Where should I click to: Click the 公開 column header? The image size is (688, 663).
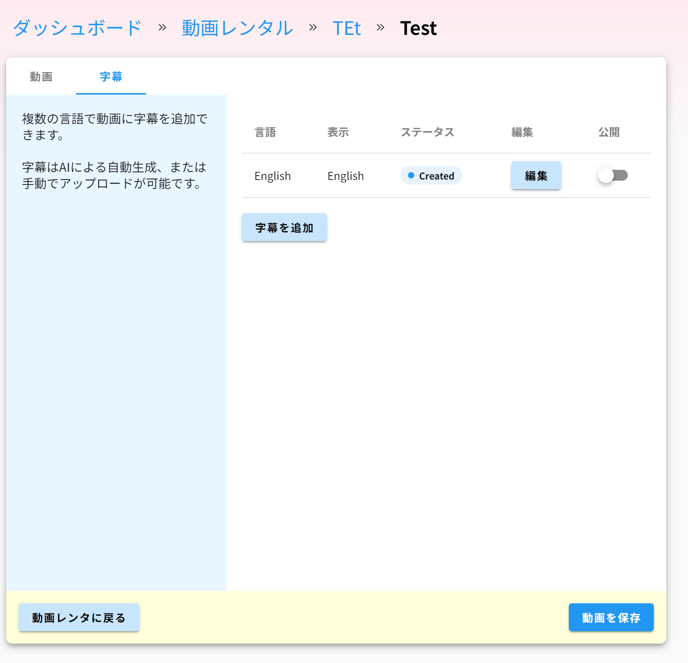609,132
